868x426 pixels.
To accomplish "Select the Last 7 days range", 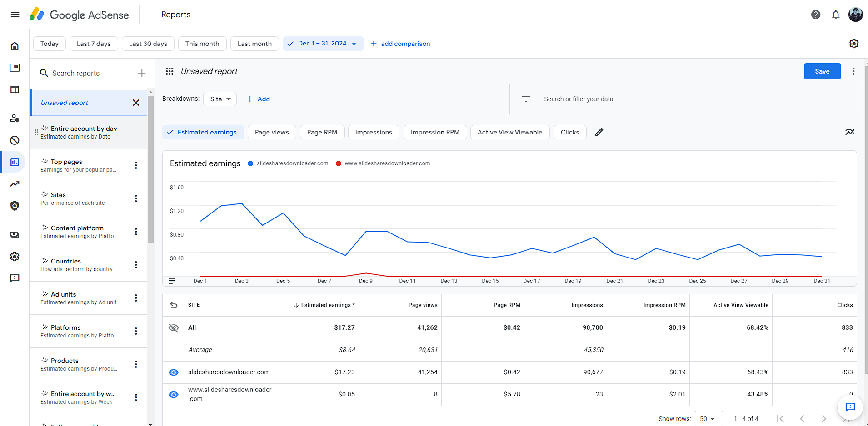I will [94, 44].
